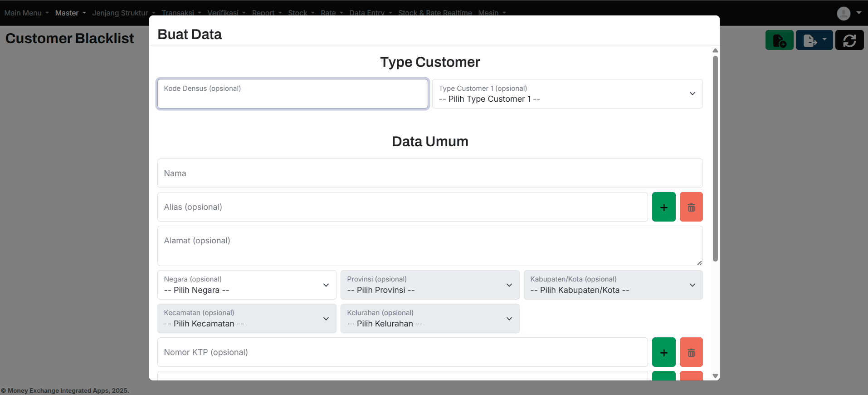Open the Kelurahan selection dropdown
The width and height of the screenshot is (868, 395).
coord(430,319)
